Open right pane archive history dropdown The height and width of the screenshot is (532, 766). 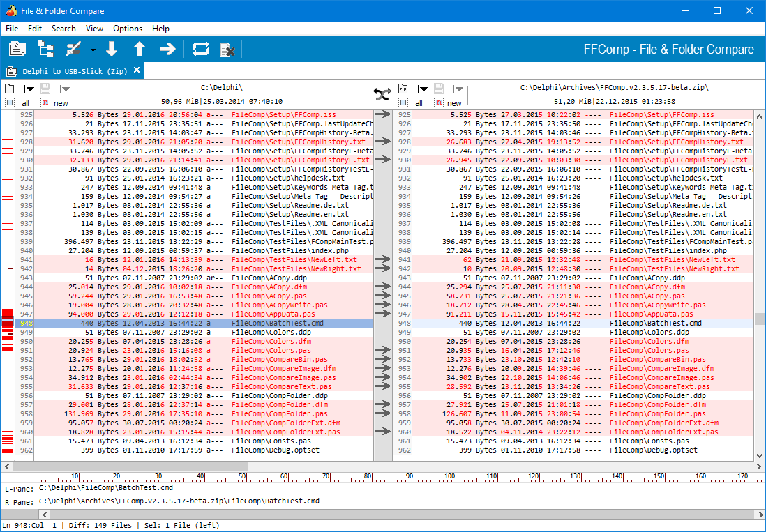pos(423,89)
